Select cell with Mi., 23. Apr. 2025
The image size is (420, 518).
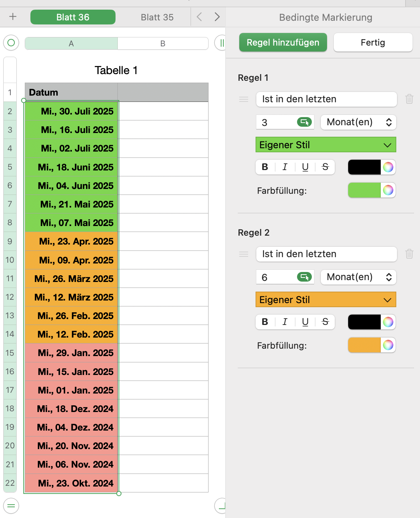[x=71, y=242]
